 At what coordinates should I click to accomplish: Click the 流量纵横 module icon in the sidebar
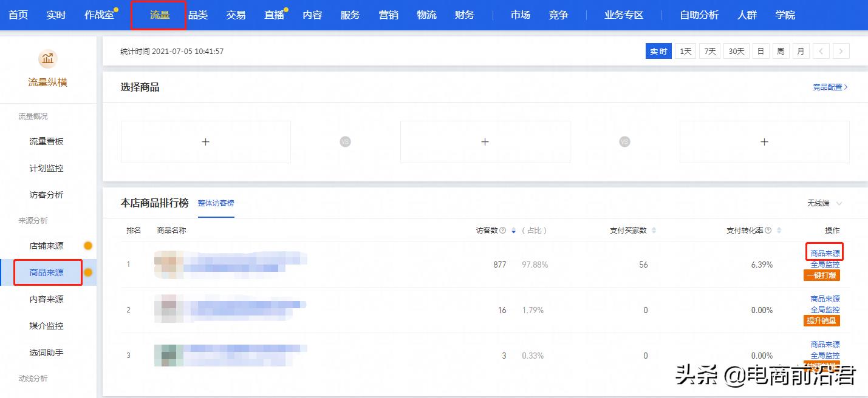pos(47,59)
